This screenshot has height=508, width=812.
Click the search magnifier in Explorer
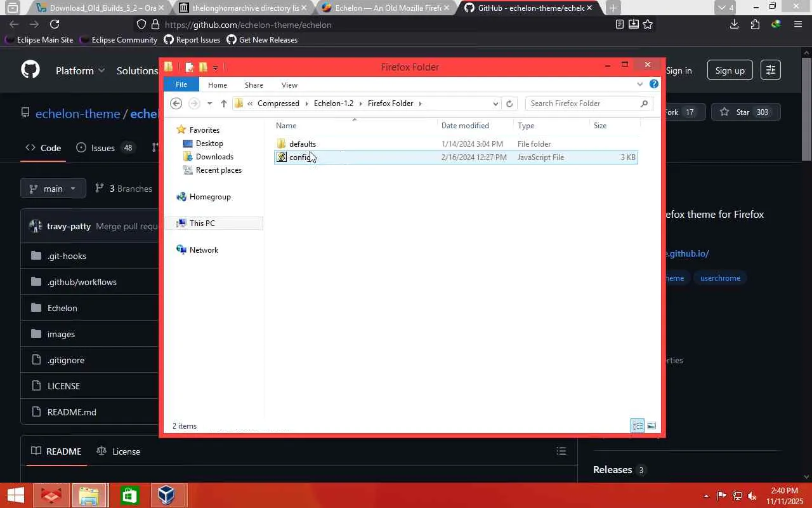(644, 104)
